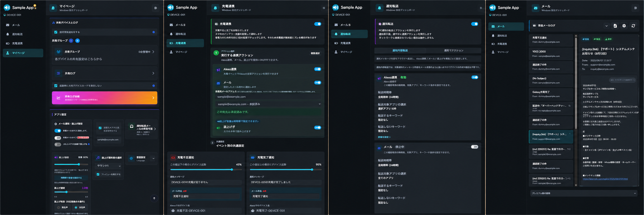Click the 送信先メールアドレス input field
644x215 pixels.
269,97
